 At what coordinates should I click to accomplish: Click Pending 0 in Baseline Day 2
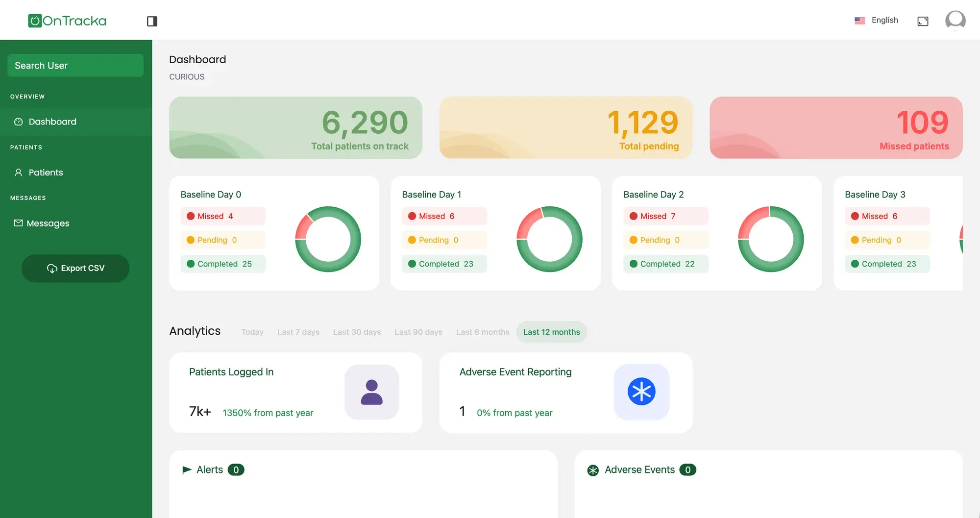click(666, 240)
